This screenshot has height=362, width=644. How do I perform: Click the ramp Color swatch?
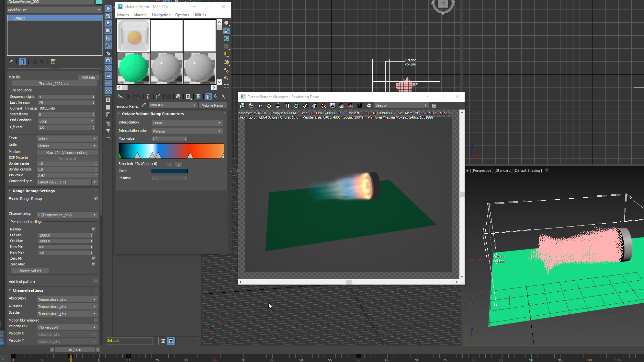(x=169, y=171)
